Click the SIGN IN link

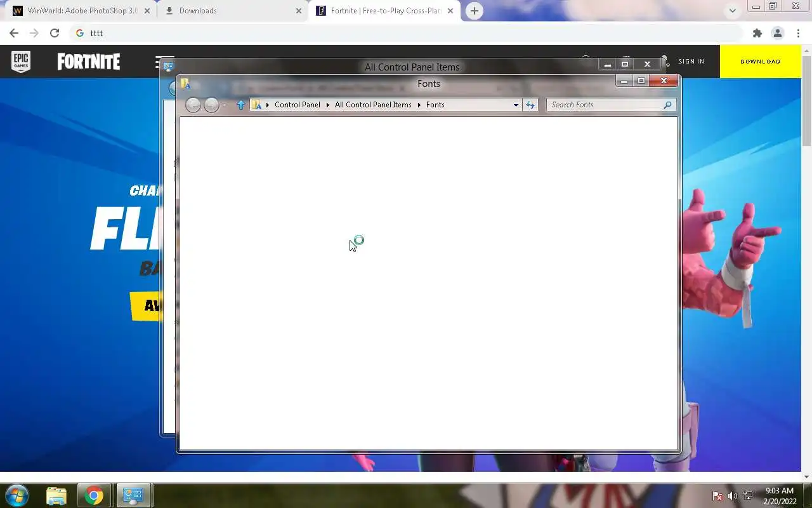click(x=691, y=62)
